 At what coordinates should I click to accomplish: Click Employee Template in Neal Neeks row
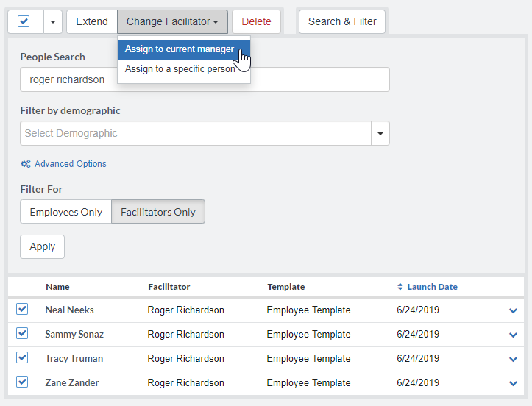coord(308,310)
